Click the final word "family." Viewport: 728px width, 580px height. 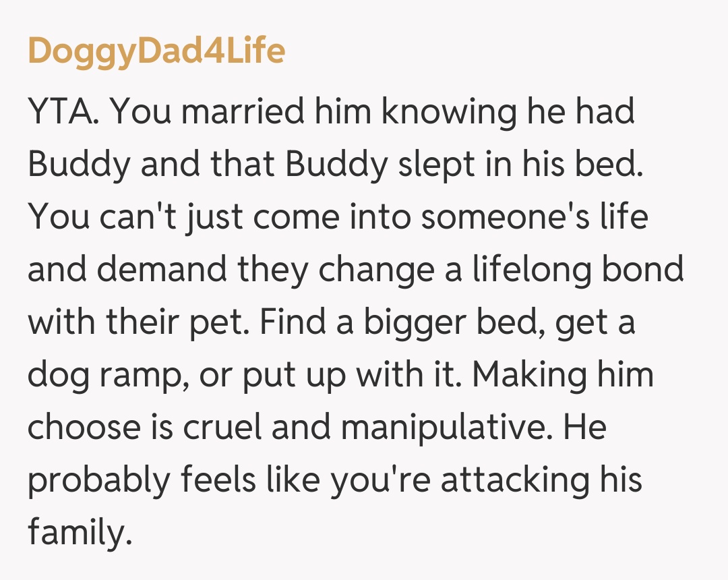coord(78,533)
